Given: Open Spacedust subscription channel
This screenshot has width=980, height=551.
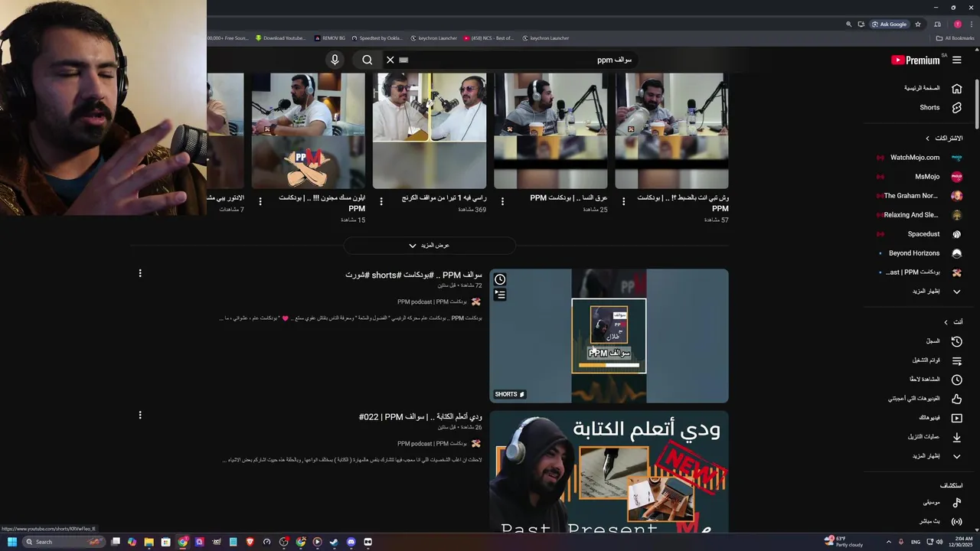Looking at the screenshot, I should [x=923, y=234].
